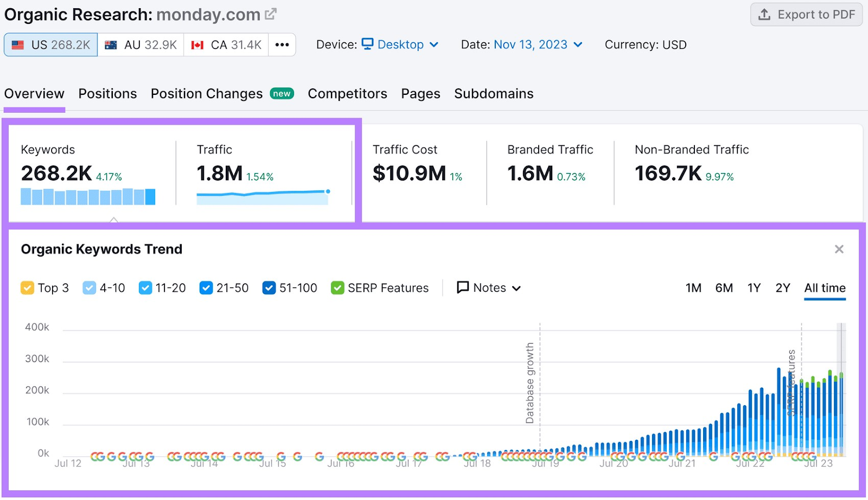The image size is (868, 500).
Task: Click the Currency: USD label
Action: 646,44
